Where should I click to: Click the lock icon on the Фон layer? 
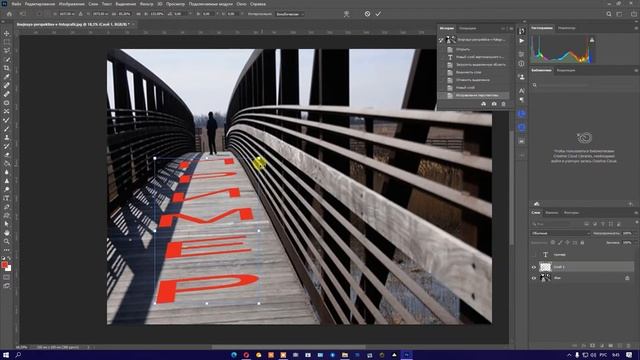[x=627, y=278]
